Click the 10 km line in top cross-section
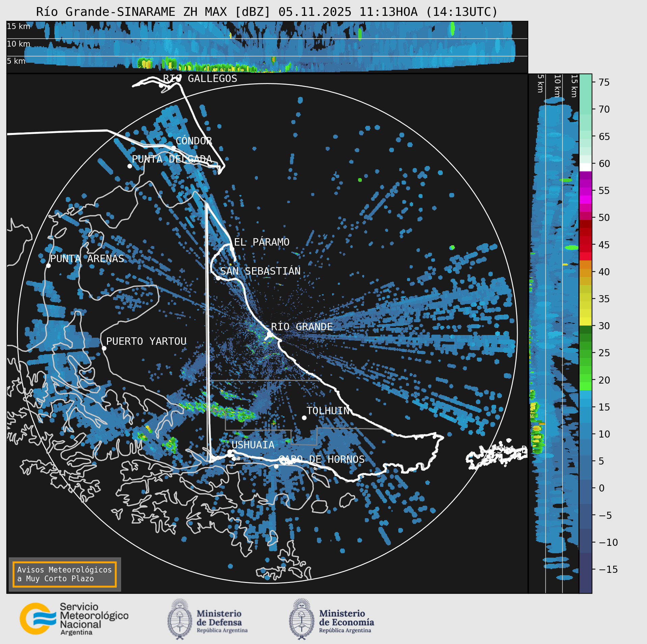 click(x=267, y=38)
